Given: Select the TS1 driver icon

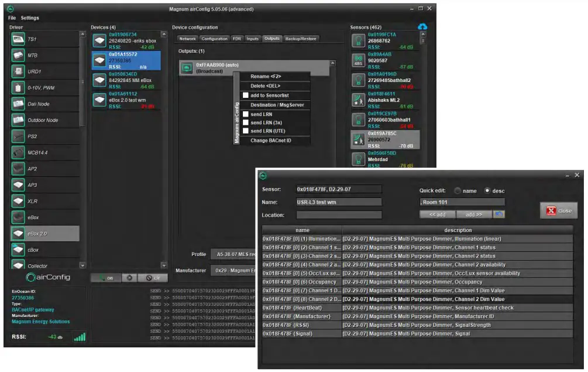Looking at the screenshot, I should coord(19,39).
